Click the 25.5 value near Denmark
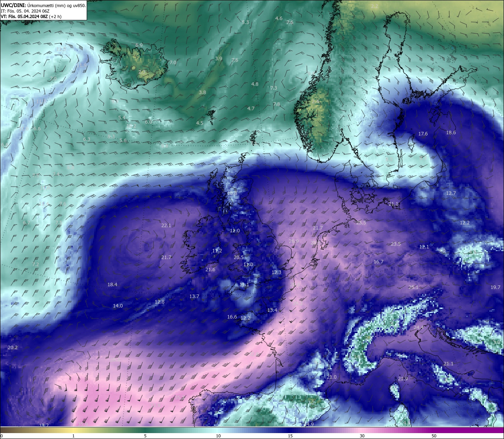The height and width of the screenshot is (439, 504). tap(361, 223)
